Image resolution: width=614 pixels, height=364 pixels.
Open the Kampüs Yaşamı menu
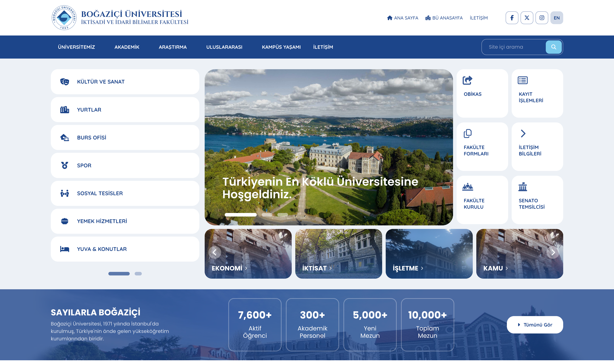[281, 47]
